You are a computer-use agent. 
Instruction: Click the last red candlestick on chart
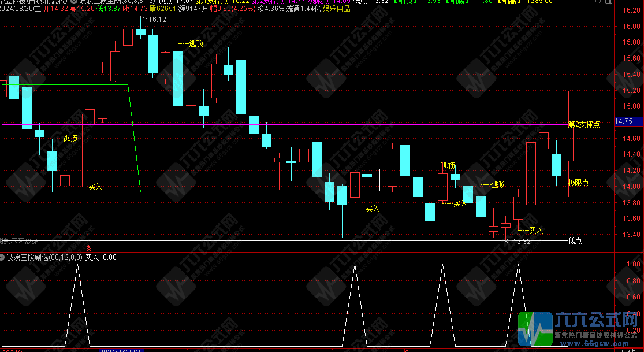(x=569, y=144)
